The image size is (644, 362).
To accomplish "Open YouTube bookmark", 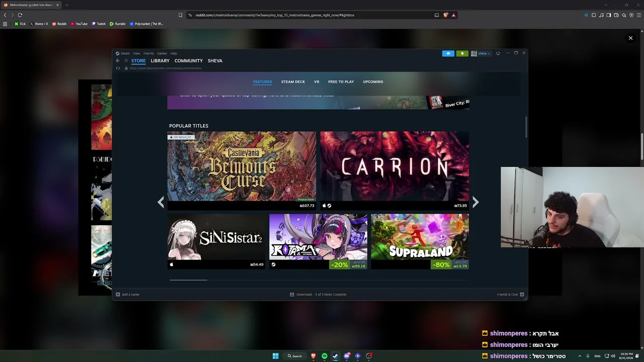I will click(79, 24).
